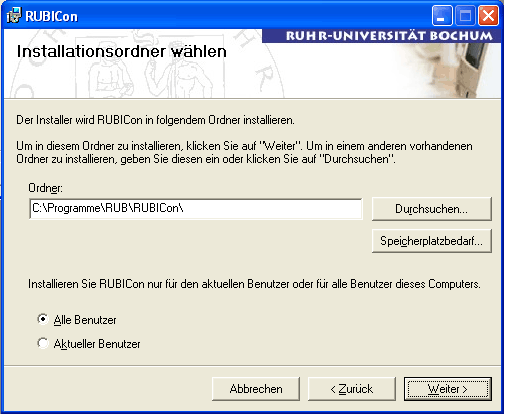The image size is (505, 415).
Task: Click the RUBICon installer icon in title bar
Action: click(x=14, y=16)
